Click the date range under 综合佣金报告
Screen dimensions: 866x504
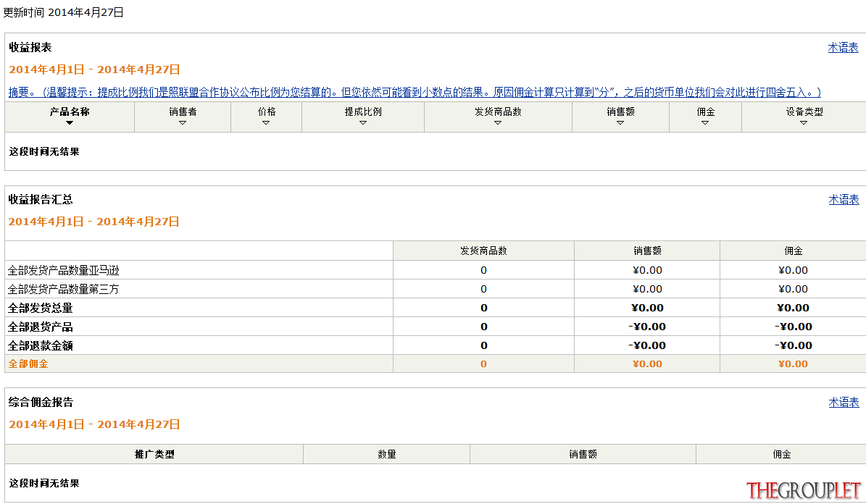[x=94, y=424]
